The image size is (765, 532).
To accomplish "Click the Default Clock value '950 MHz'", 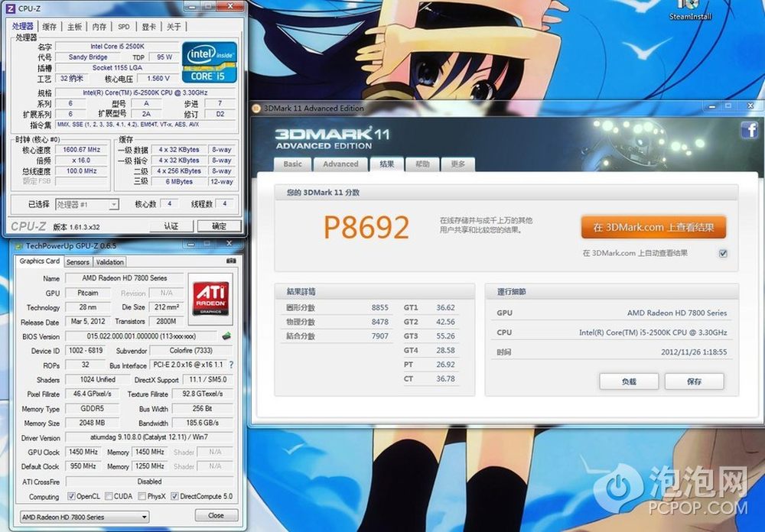I will click(83, 466).
